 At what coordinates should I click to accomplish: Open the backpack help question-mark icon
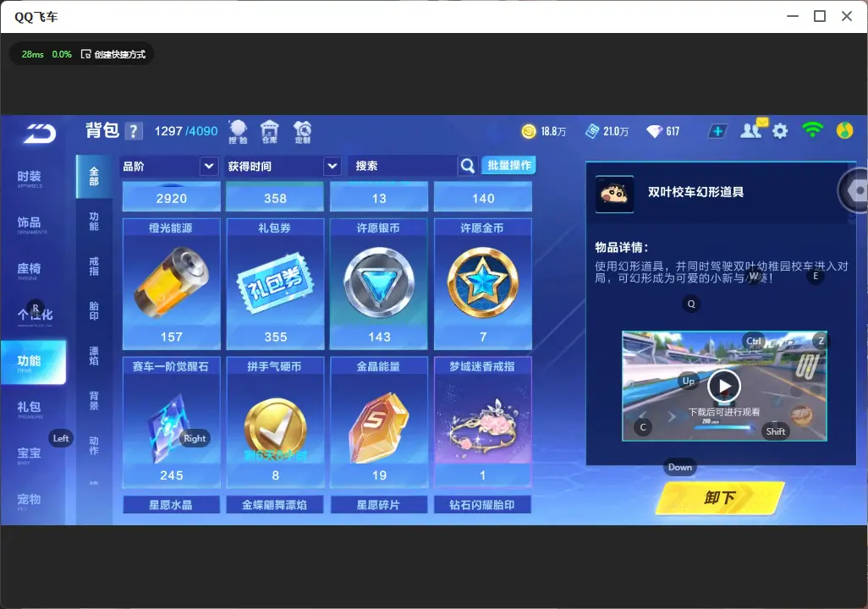[x=134, y=131]
